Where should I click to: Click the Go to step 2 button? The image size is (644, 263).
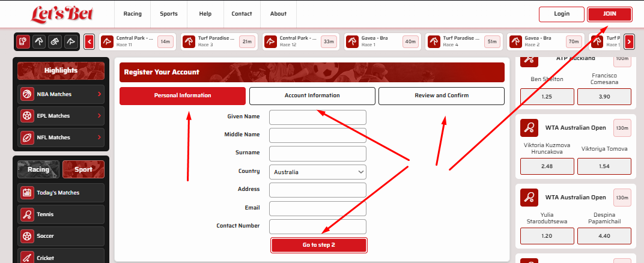point(318,245)
